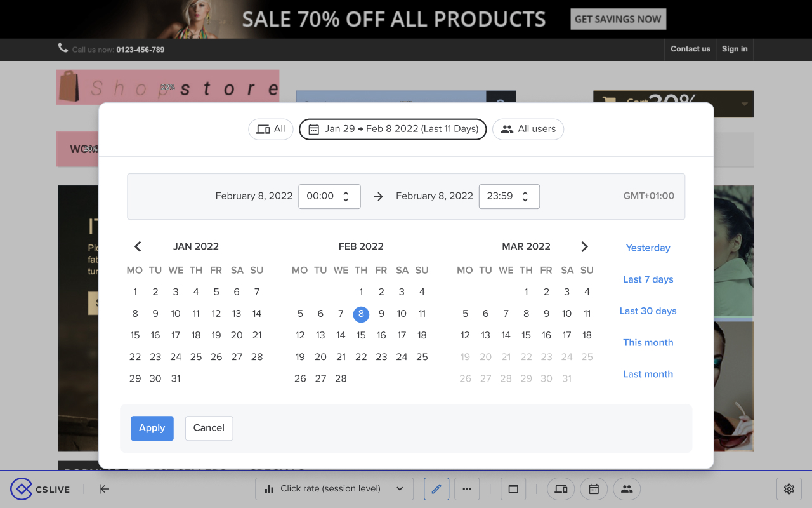Open the calendar icon in bottom toolbar

tap(594, 489)
